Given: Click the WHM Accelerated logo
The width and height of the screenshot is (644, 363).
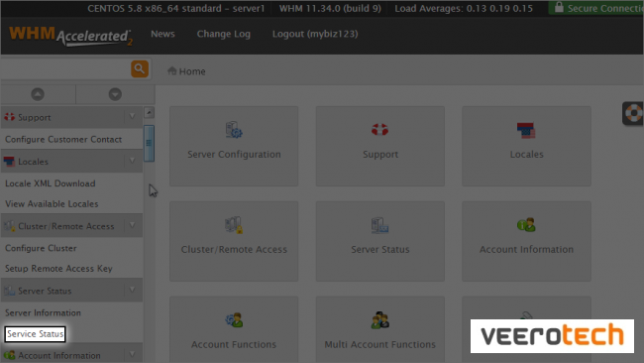Looking at the screenshot, I should [70, 36].
